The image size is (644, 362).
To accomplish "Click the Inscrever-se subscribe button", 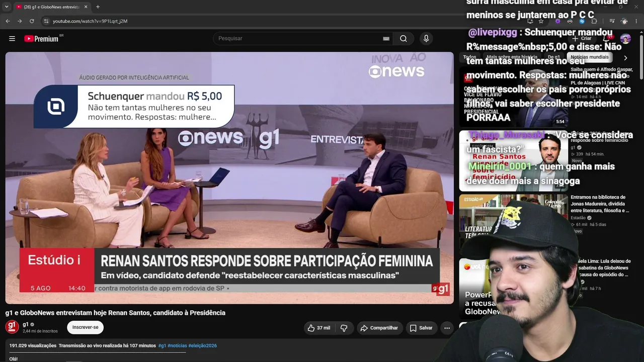I will pos(85,327).
